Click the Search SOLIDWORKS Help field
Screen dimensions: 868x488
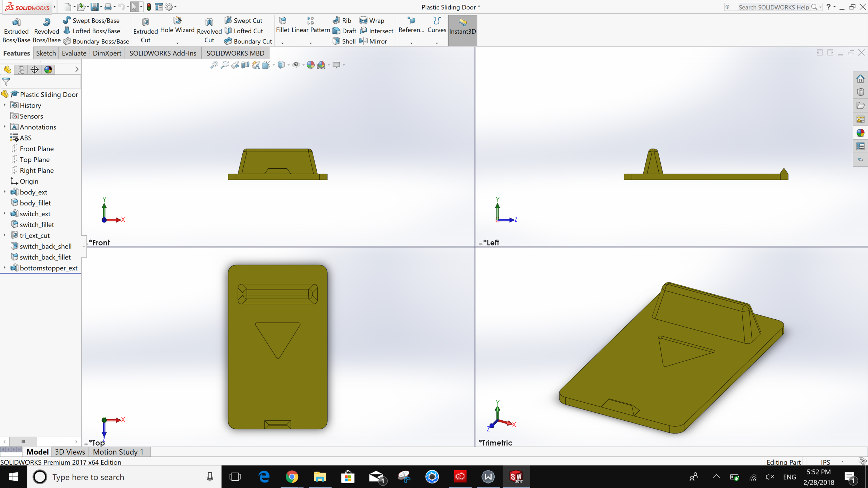click(x=773, y=7)
